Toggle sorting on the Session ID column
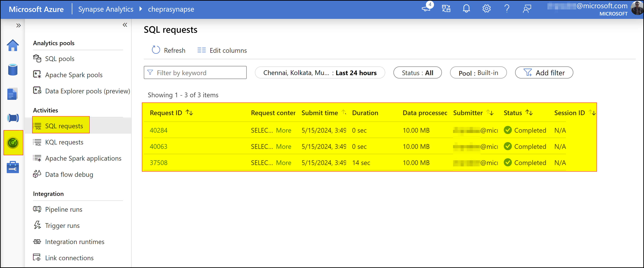644x268 pixels. pos(592,112)
